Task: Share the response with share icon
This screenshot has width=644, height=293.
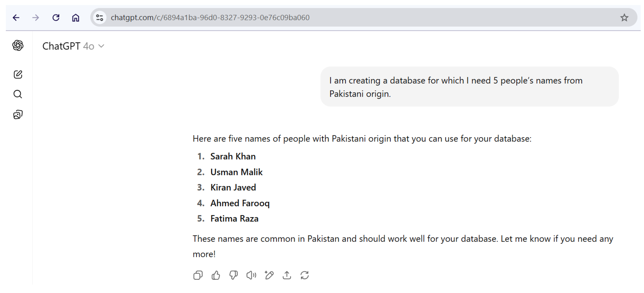Action: coord(287,275)
